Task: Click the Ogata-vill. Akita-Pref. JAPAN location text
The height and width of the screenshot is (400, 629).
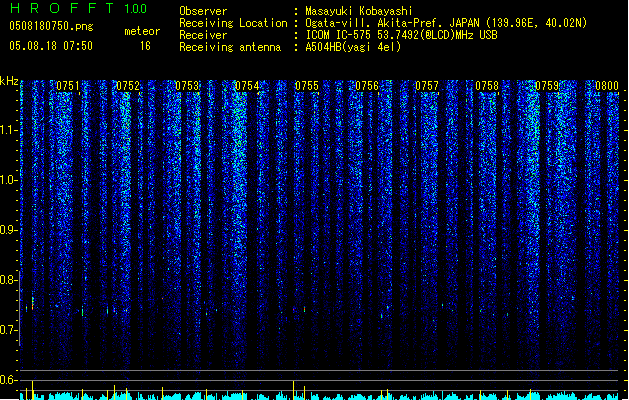Action: point(446,23)
